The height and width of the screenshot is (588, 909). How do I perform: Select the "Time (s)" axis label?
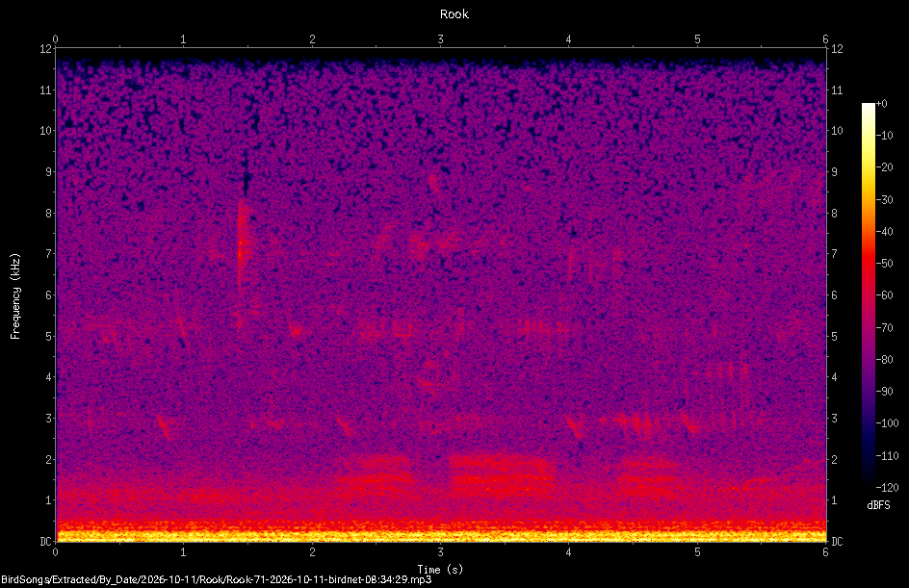click(x=440, y=570)
